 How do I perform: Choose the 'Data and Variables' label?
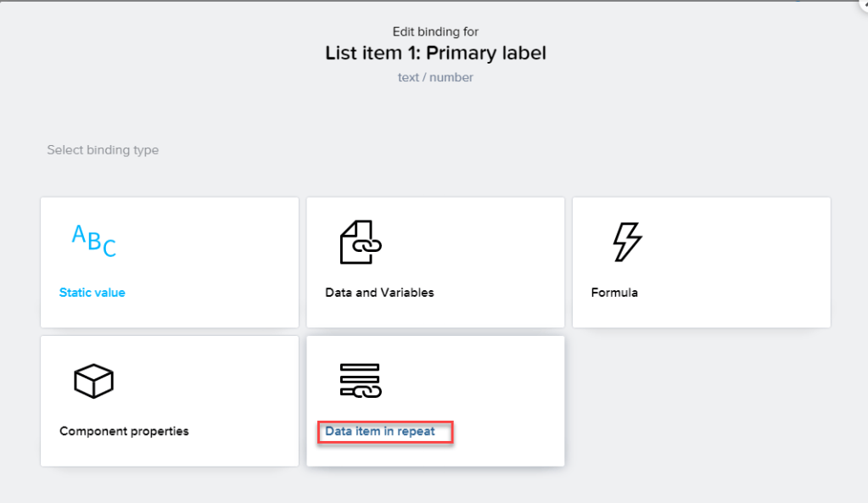click(x=379, y=293)
